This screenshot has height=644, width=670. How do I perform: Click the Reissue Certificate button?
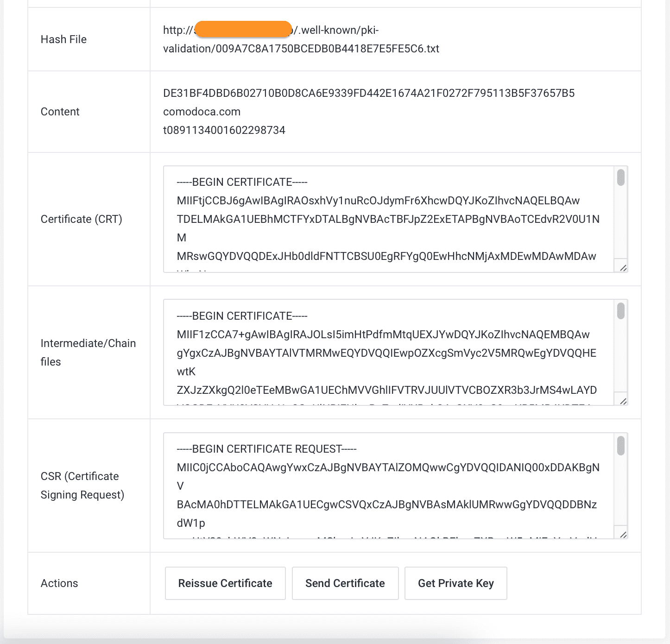click(x=225, y=583)
